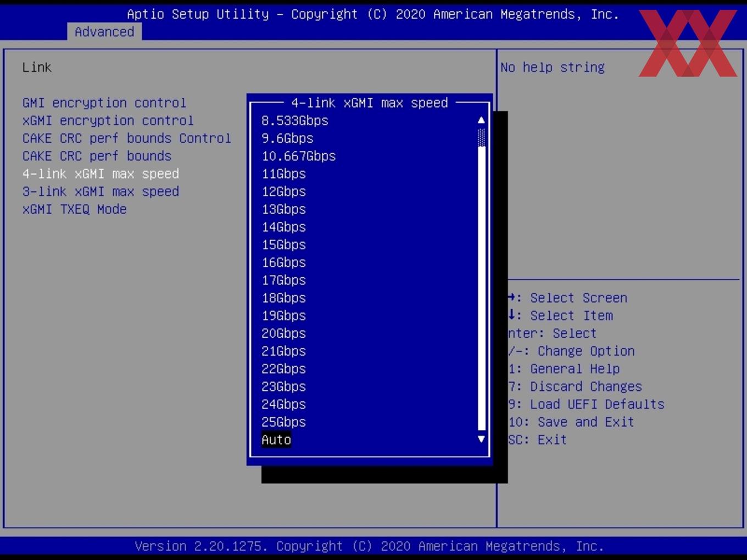Viewport: 747px width, 560px height.
Task: Click the Save and Exit hint
Action: tap(571, 422)
